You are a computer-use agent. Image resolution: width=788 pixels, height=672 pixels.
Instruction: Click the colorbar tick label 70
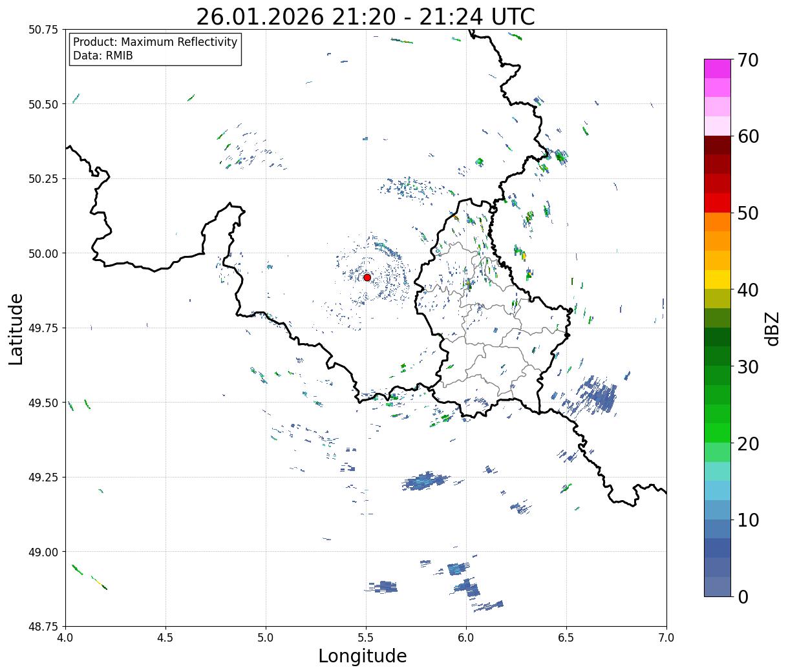pyautogui.click(x=748, y=60)
